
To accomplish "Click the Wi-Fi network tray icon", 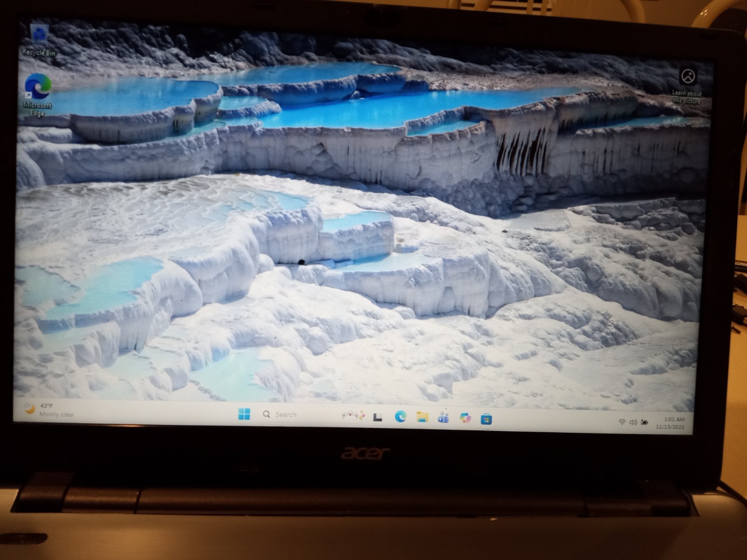I will click(x=622, y=422).
